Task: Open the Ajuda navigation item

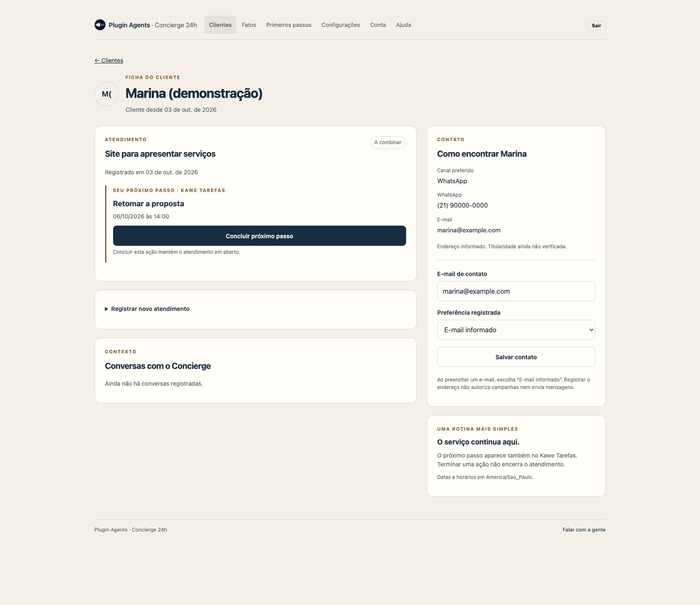Action: (x=404, y=25)
